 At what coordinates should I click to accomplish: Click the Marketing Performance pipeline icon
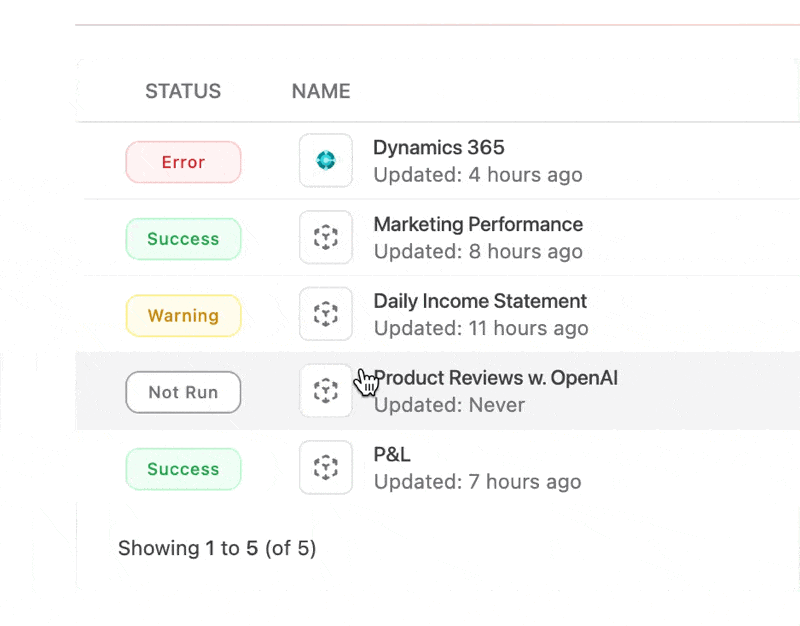[325, 237]
